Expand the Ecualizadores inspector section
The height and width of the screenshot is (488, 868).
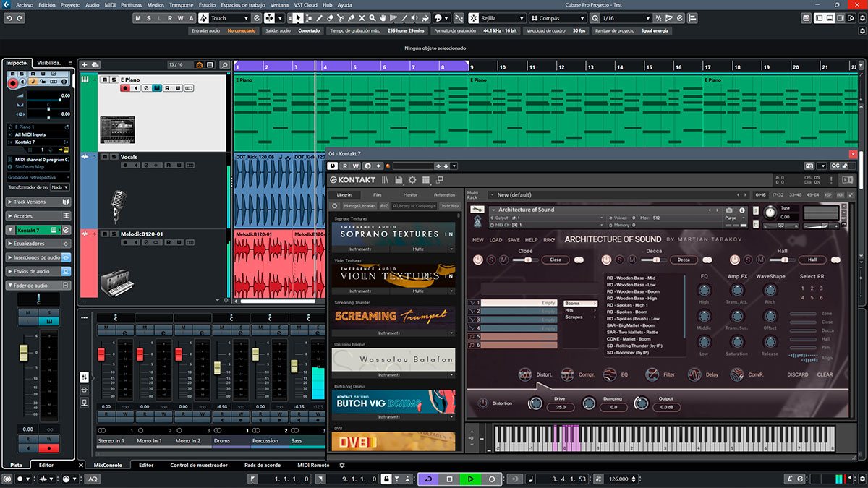click(x=38, y=244)
